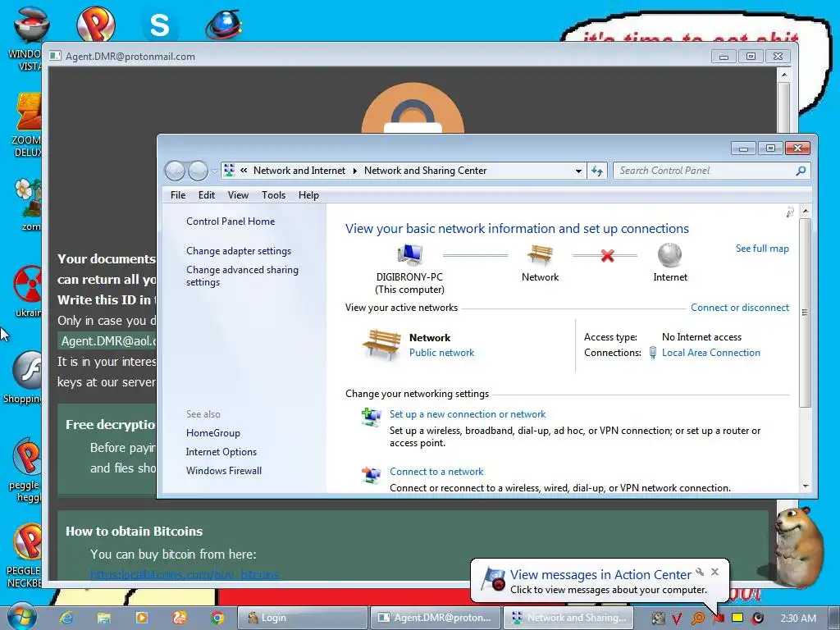Go back in Control Panel navigation
Image resolution: width=840 pixels, height=630 pixels.
click(175, 171)
